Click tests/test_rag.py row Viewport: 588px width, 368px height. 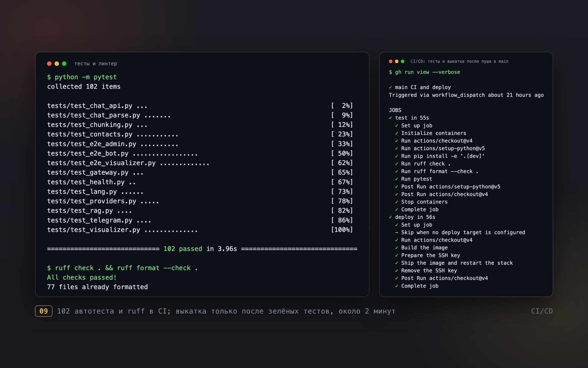tap(200, 211)
